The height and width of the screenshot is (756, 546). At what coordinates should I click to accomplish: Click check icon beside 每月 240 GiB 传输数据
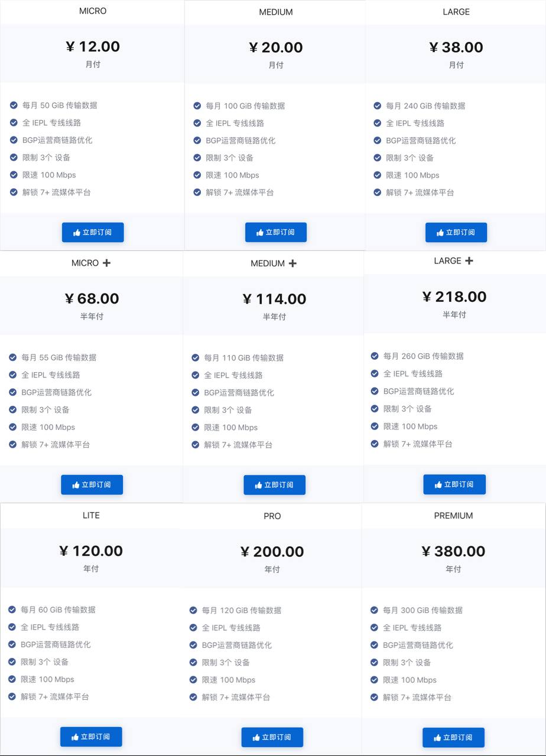pos(377,106)
